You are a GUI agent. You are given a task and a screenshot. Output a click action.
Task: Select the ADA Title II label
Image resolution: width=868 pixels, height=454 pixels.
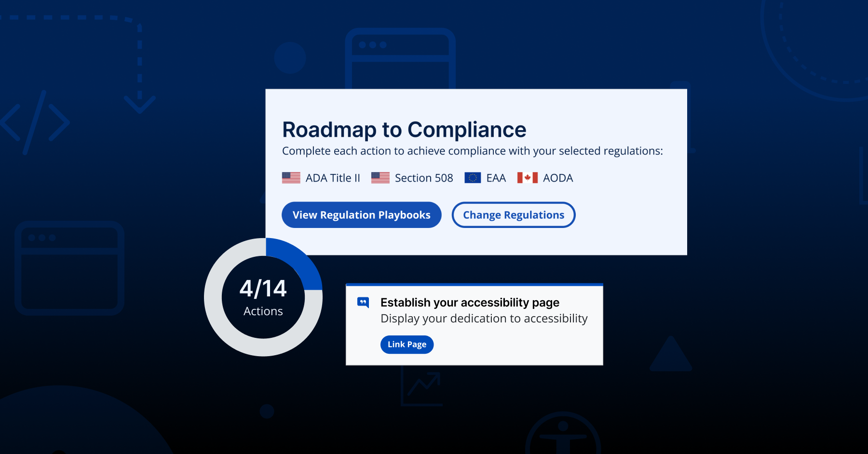click(x=333, y=178)
